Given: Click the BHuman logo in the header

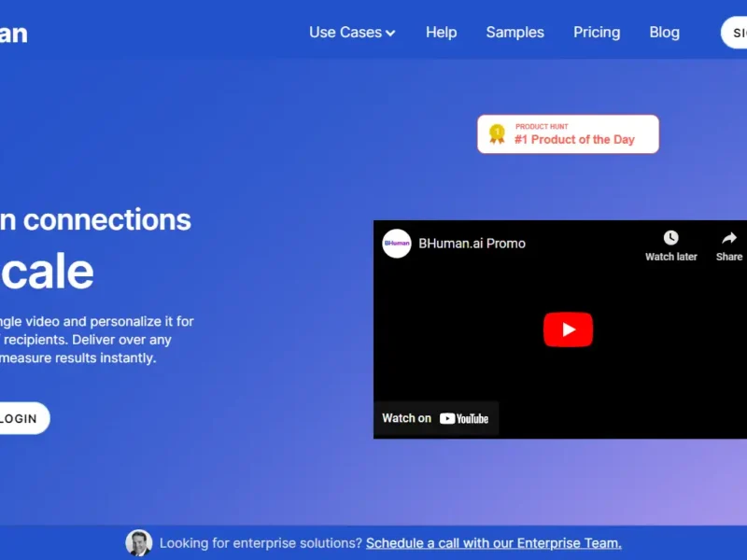Looking at the screenshot, I should [x=13, y=34].
